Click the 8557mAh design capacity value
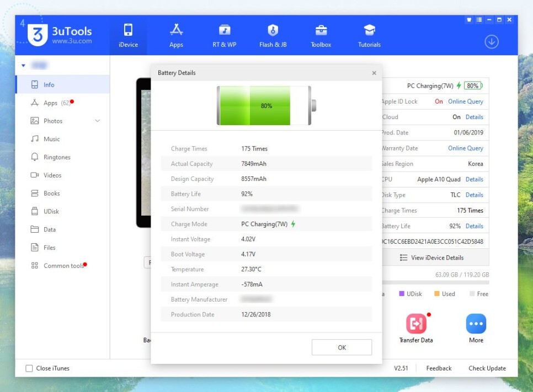Image resolution: width=533 pixels, height=392 pixels. 254,179
